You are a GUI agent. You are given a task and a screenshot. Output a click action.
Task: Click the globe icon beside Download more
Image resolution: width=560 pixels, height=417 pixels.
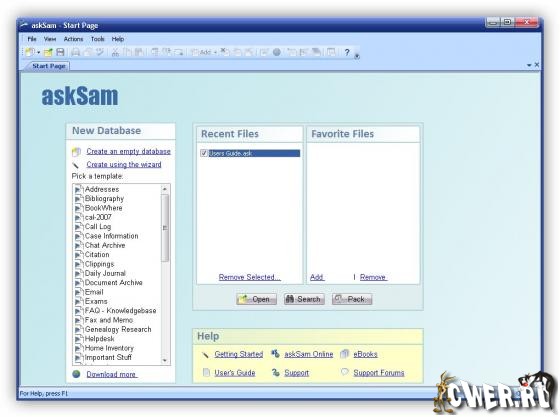coord(76,374)
